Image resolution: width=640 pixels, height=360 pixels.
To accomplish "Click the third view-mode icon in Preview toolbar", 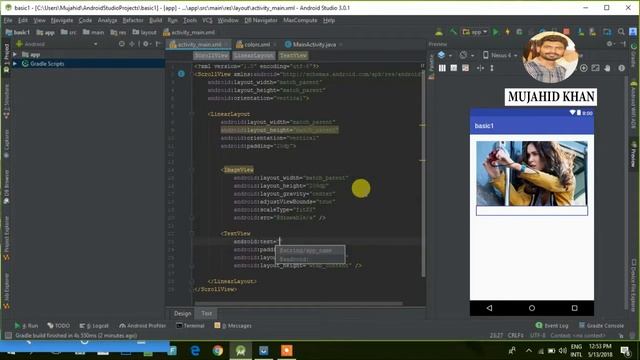I will tap(465, 68).
